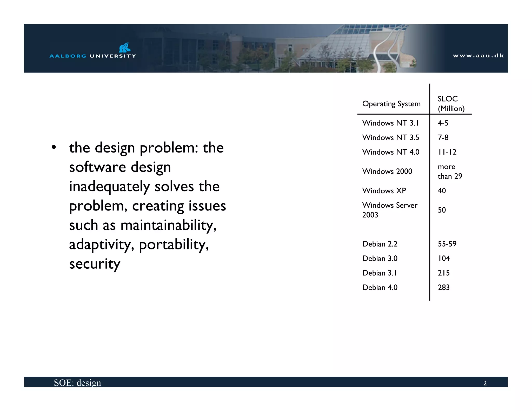This screenshot has width=532, height=411.
Task: Click the Debian 4.0 row label
Action: 380,288
